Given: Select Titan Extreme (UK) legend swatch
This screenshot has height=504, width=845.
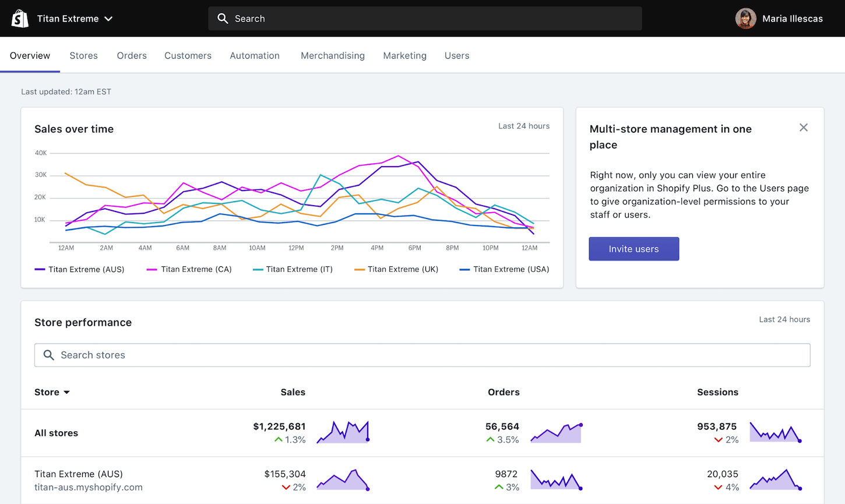Looking at the screenshot, I should click(x=360, y=269).
